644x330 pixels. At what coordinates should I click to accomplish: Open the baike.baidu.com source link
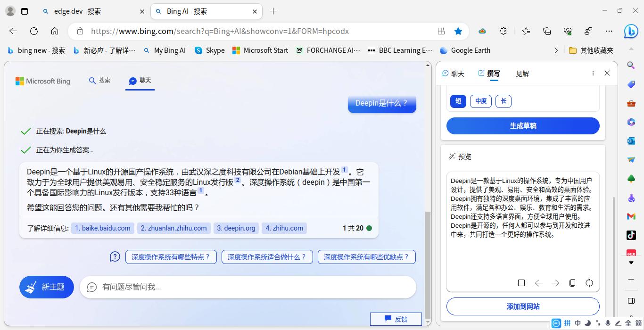coord(103,228)
